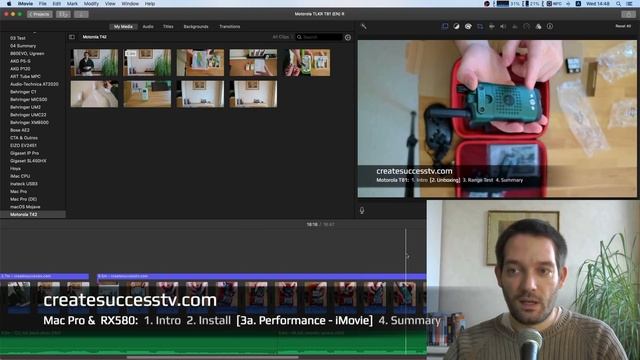Select the Motorola T42 event in sidebar
The width and height of the screenshot is (640, 360).
[33, 214]
